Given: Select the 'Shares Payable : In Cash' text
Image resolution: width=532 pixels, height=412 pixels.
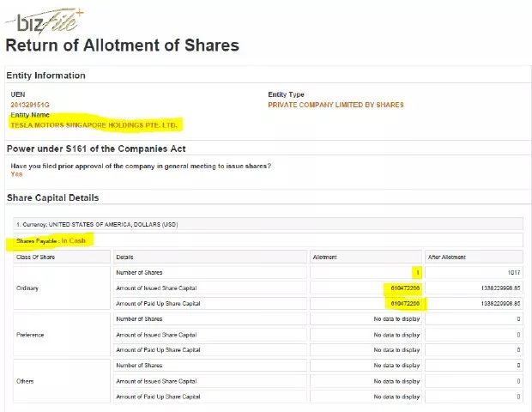Looking at the screenshot, I should point(51,240).
